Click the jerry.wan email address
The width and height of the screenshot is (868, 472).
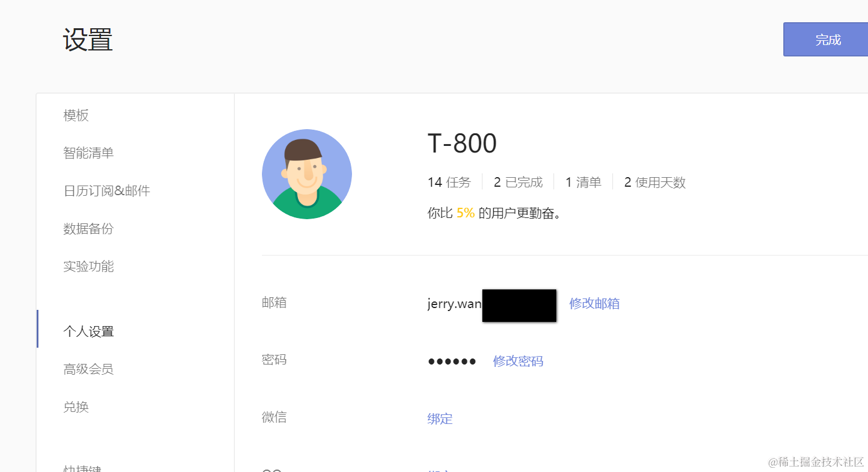point(455,304)
